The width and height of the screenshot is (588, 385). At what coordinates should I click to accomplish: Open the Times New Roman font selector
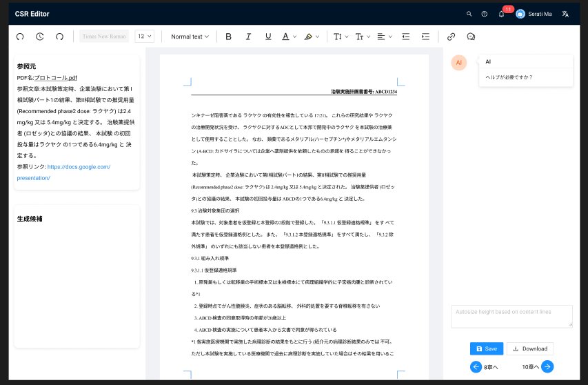pyautogui.click(x=104, y=37)
